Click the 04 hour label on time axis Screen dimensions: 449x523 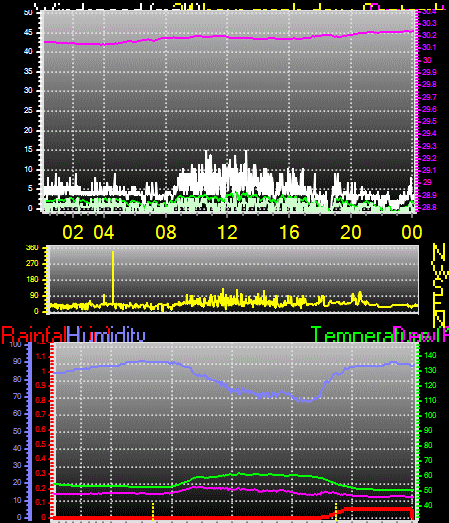click(x=104, y=232)
